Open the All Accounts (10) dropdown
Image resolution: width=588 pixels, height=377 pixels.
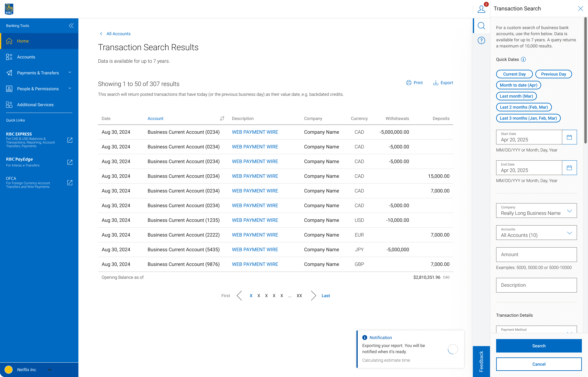coord(536,233)
